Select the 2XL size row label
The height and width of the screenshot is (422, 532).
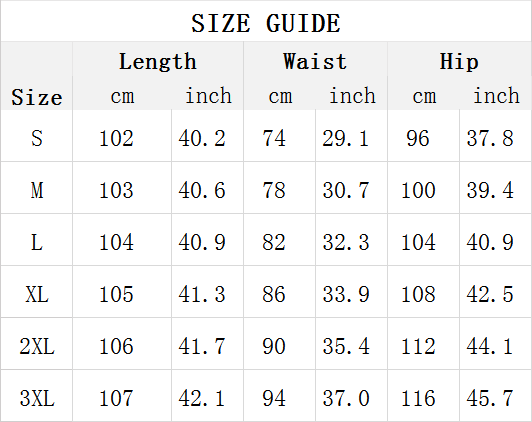37,346
